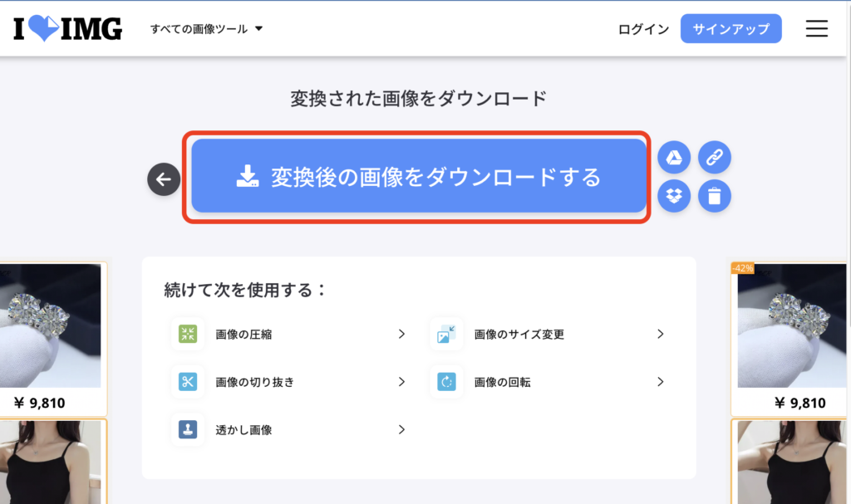Click the ログイン link

643,29
